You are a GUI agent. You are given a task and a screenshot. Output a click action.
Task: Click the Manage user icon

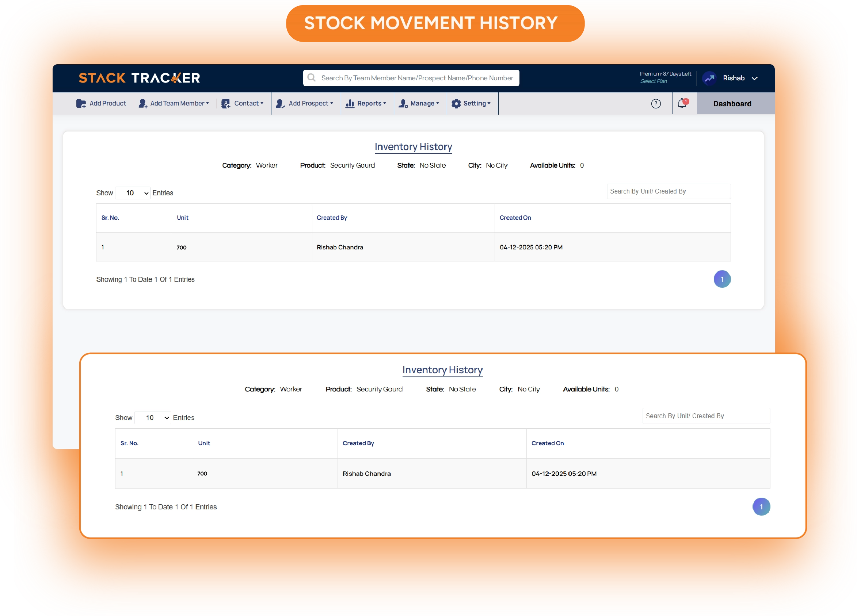[x=403, y=103]
